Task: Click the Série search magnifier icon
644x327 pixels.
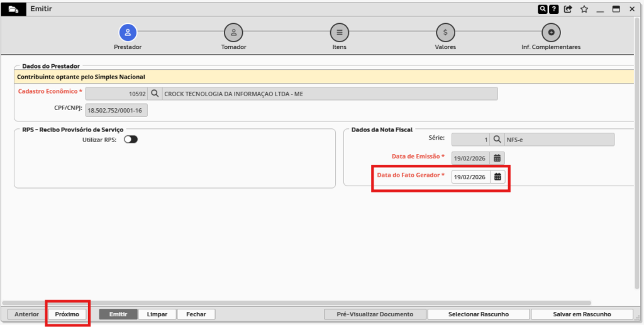Action: tap(496, 140)
